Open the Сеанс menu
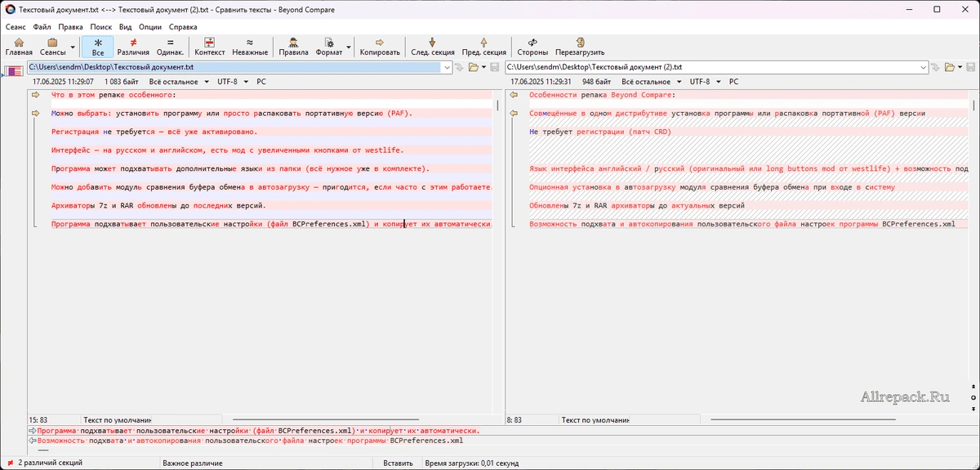Screen dimensions: 980x470 (x=16, y=27)
